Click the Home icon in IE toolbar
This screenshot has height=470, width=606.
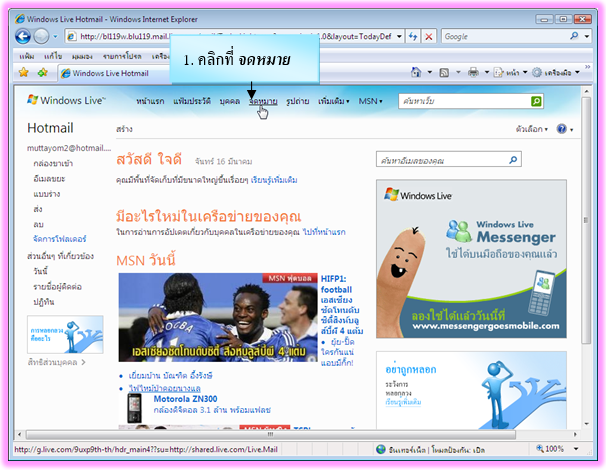point(416,72)
